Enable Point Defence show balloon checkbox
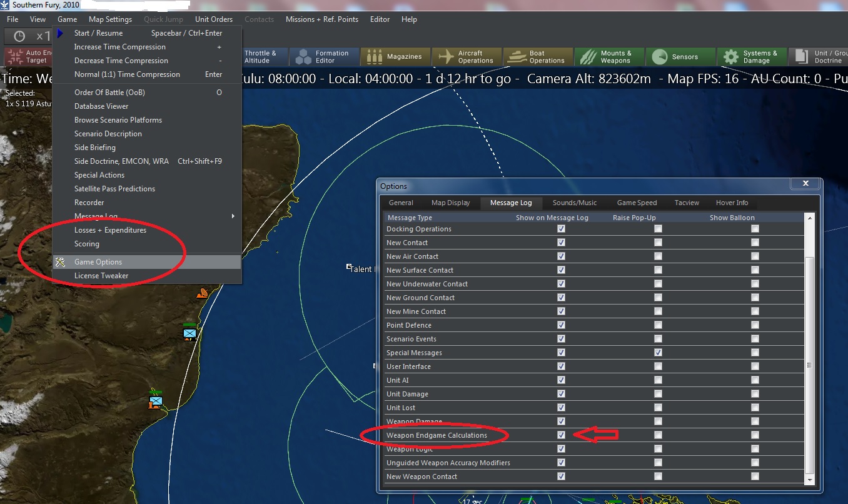The width and height of the screenshot is (848, 504). [755, 325]
